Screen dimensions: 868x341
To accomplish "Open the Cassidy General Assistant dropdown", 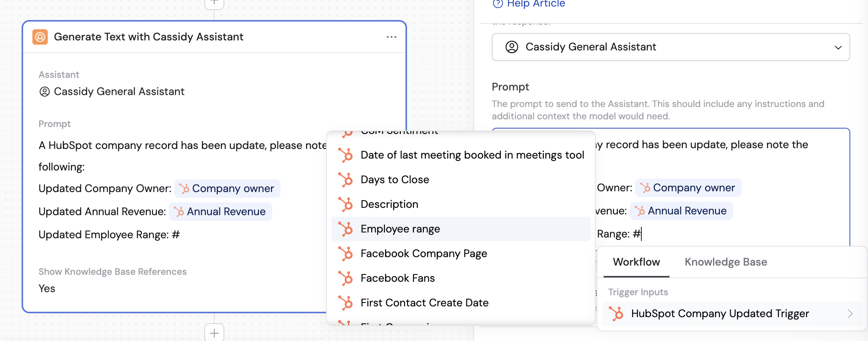I will coord(671,47).
